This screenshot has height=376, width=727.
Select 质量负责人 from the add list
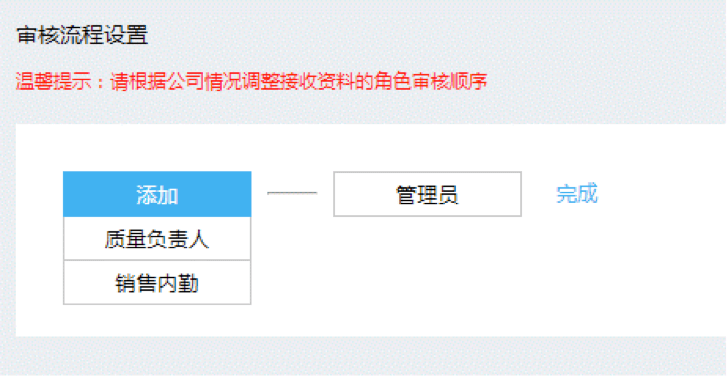tap(157, 239)
